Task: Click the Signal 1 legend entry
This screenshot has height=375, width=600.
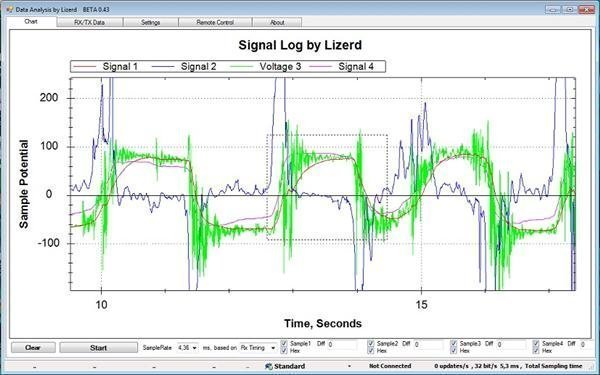Action: (x=105, y=67)
